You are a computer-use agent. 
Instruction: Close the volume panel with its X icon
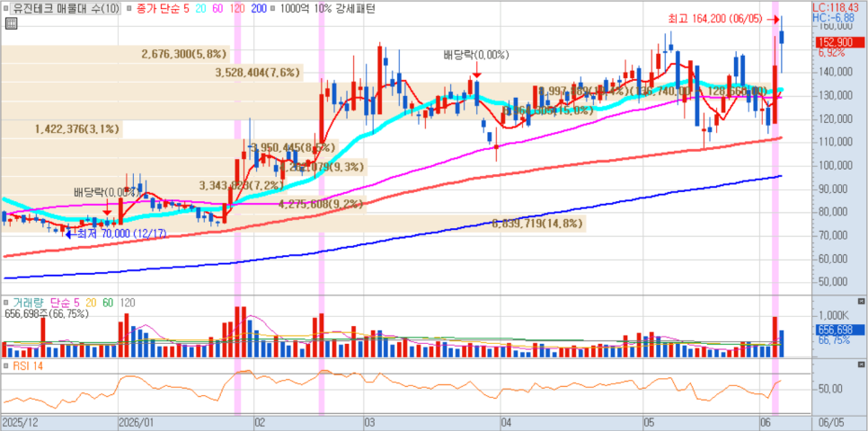[x=861, y=301]
